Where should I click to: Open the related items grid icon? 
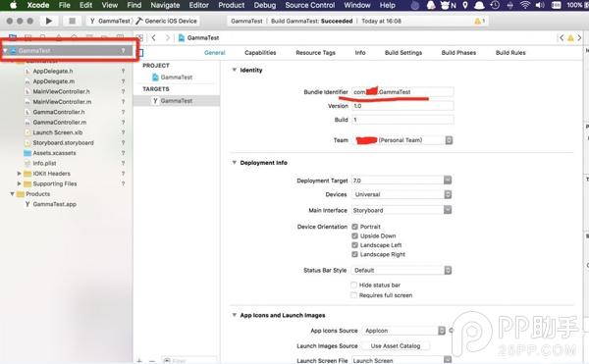[x=139, y=37]
